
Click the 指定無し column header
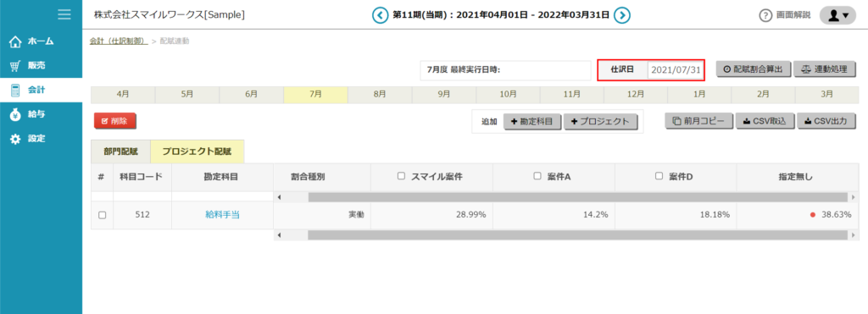click(798, 177)
